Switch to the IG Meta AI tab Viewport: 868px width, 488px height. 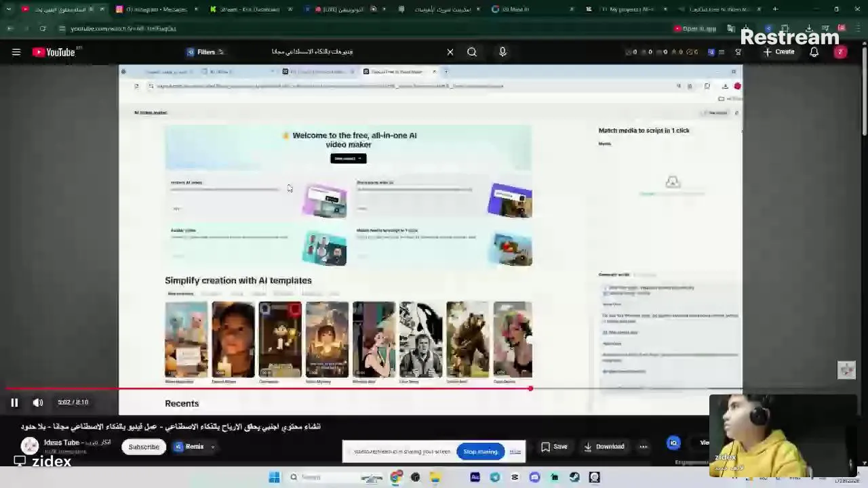[532, 9]
